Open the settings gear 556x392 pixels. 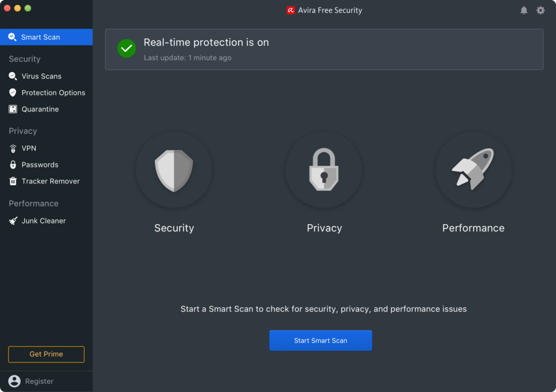point(541,10)
